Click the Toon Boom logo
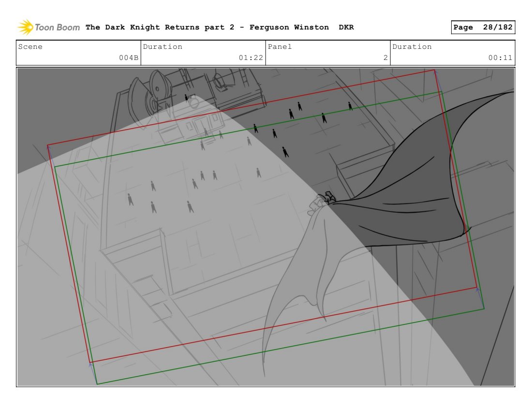The height and width of the screenshot is (411, 532). click(48, 27)
